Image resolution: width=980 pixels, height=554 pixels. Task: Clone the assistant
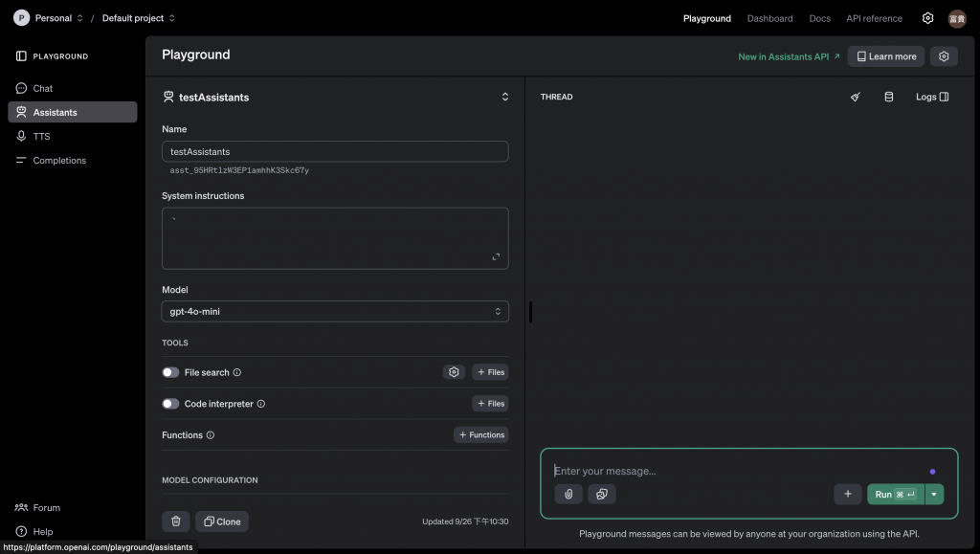tap(222, 521)
